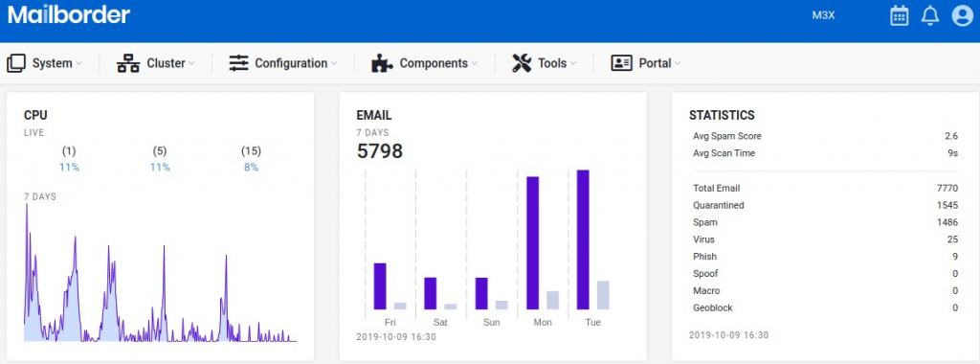Click the System windows icon

(16, 63)
